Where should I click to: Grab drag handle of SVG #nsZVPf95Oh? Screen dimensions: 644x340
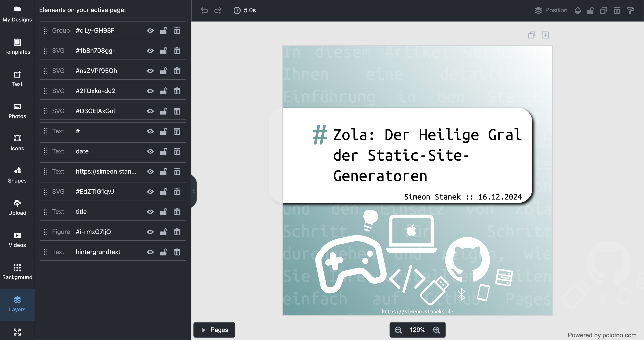click(45, 71)
